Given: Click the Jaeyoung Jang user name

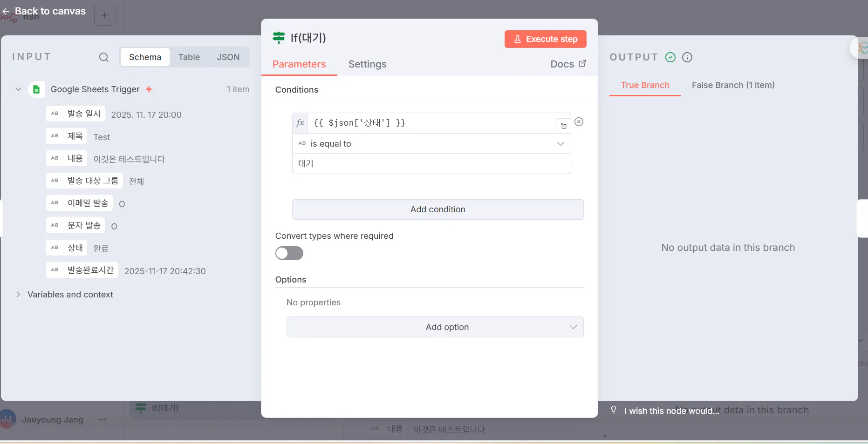Looking at the screenshot, I should 53,419.
